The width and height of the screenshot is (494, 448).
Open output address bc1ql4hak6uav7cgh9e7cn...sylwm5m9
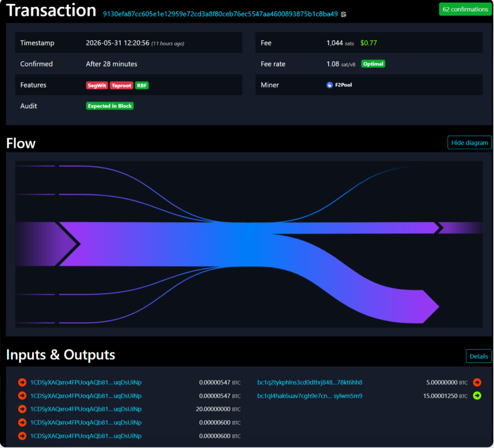[310, 396]
